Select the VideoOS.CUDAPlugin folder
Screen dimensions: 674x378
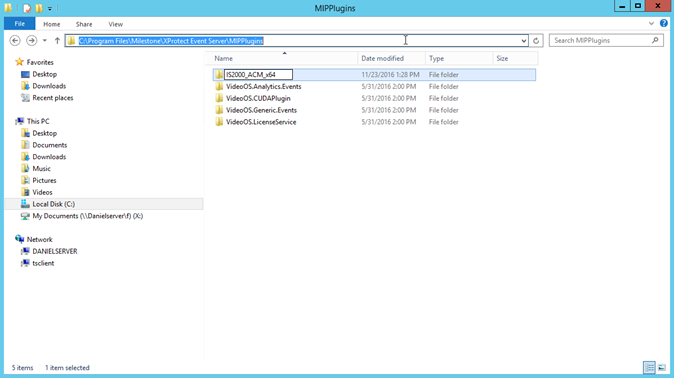pyautogui.click(x=258, y=98)
